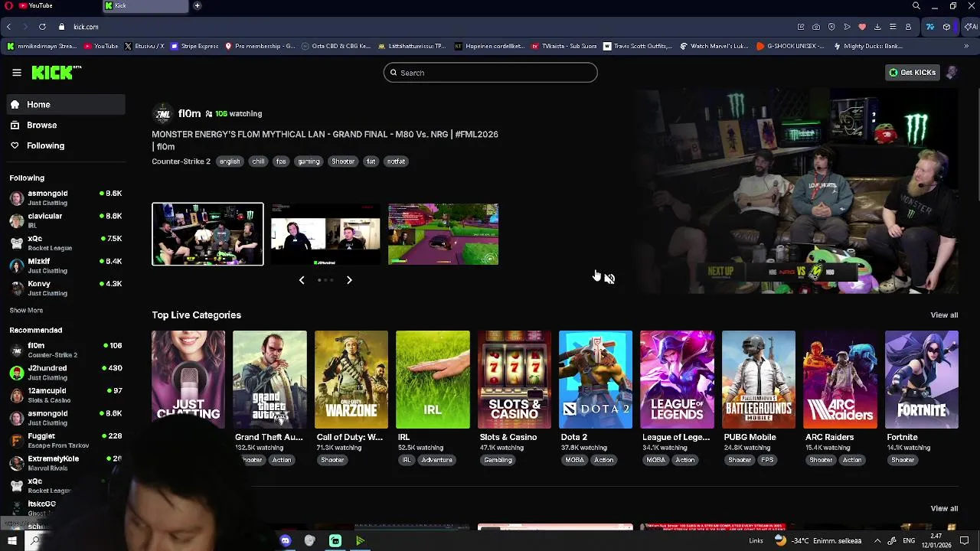The height and width of the screenshot is (551, 980).
Task: Open the Fortnite category card
Action: coord(922,380)
